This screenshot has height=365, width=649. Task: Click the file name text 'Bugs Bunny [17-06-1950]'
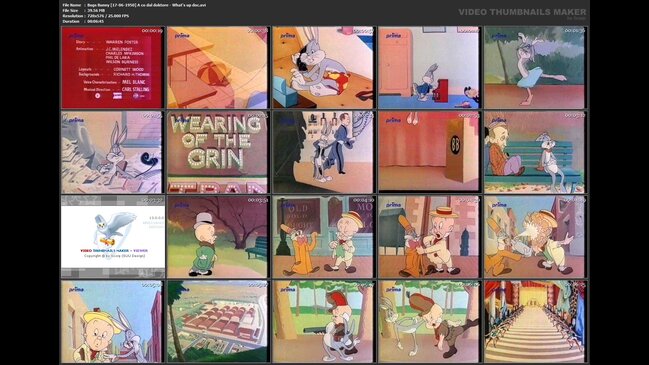pyautogui.click(x=112, y=5)
